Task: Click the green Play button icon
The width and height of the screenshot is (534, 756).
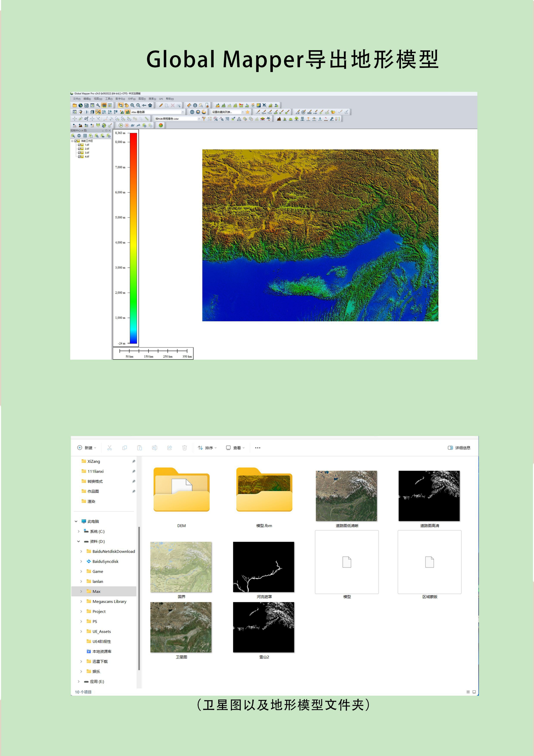Action: 121,125
